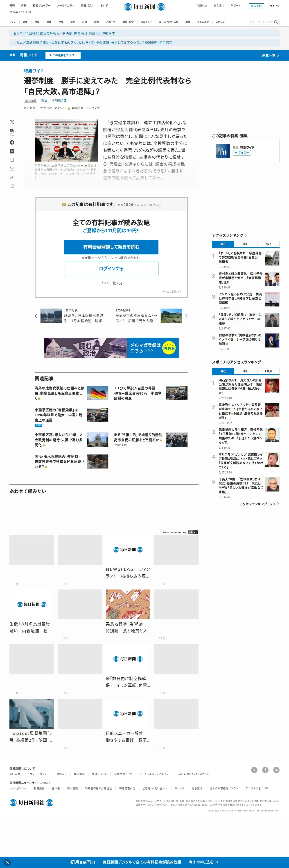The height and width of the screenshot is (868, 289).
Task: Click ホルムズ海峡封鎖 WSJ promo banner
Action: point(144,43)
